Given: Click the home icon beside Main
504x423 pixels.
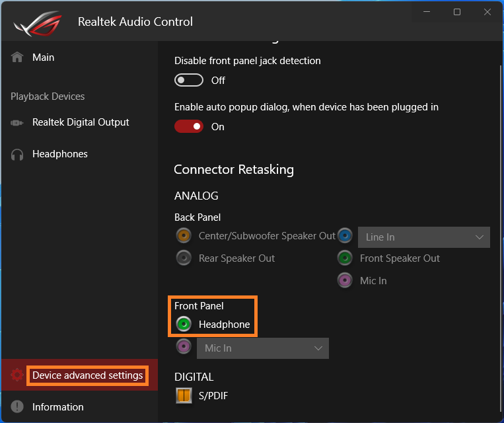Looking at the screenshot, I should pyautogui.click(x=17, y=58).
